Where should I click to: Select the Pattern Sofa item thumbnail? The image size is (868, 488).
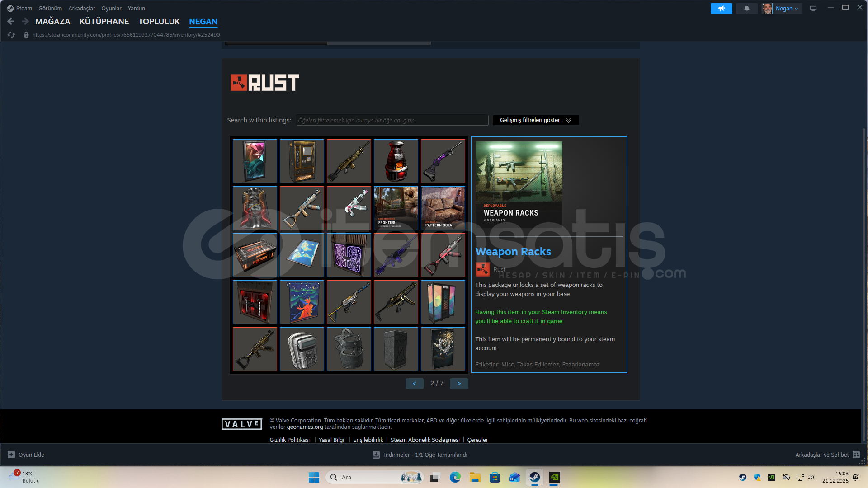coord(443,208)
